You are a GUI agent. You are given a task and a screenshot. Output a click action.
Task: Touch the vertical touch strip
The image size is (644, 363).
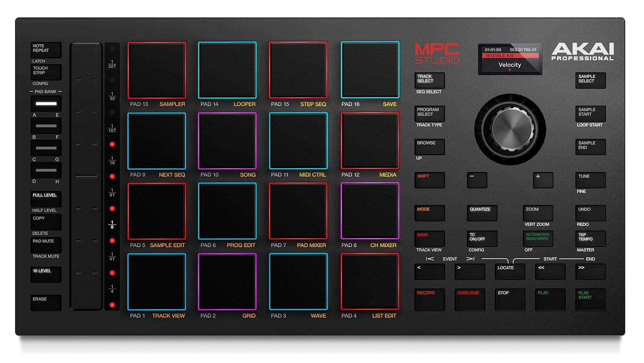[x=86, y=177]
